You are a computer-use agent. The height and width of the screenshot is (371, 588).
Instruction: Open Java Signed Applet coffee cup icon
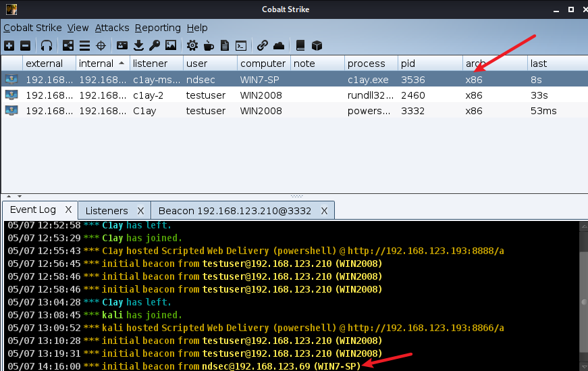209,46
